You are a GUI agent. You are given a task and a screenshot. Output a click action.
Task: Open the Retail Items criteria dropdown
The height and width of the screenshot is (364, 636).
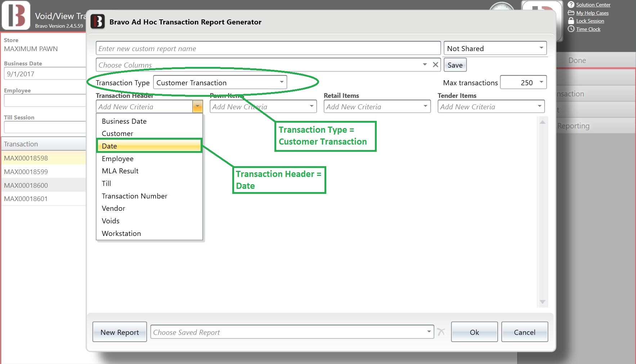(x=377, y=106)
